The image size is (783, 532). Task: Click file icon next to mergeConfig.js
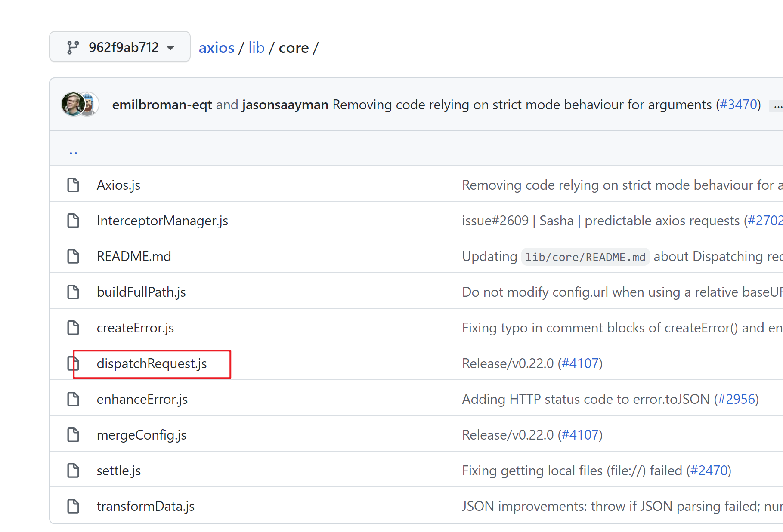73,435
